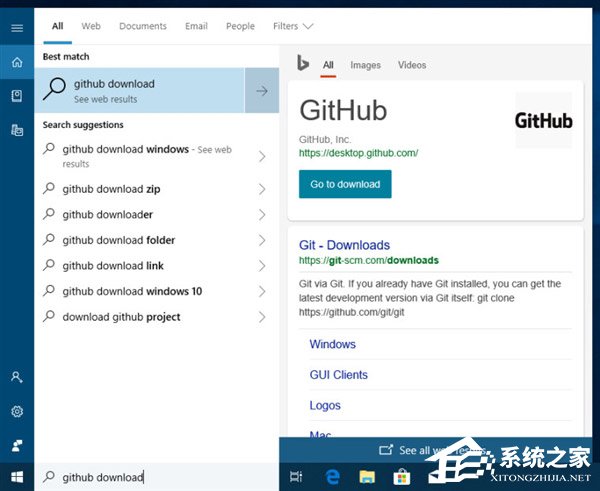The width and height of the screenshot is (600, 491).
Task: Open the 'github download' best match result
Action: (x=139, y=91)
